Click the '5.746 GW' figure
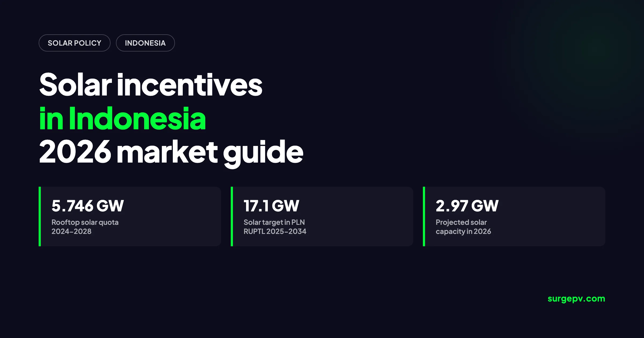Screen dimensions: 644x338 click(x=87, y=206)
